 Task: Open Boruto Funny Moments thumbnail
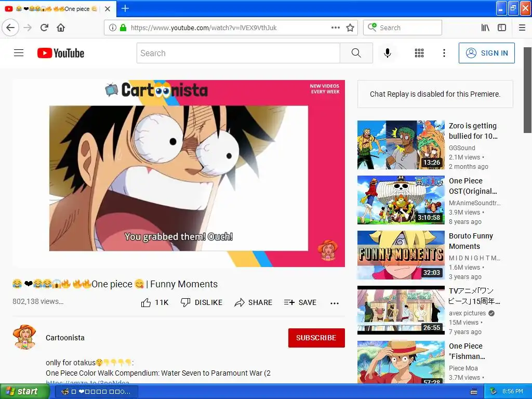[401, 255]
